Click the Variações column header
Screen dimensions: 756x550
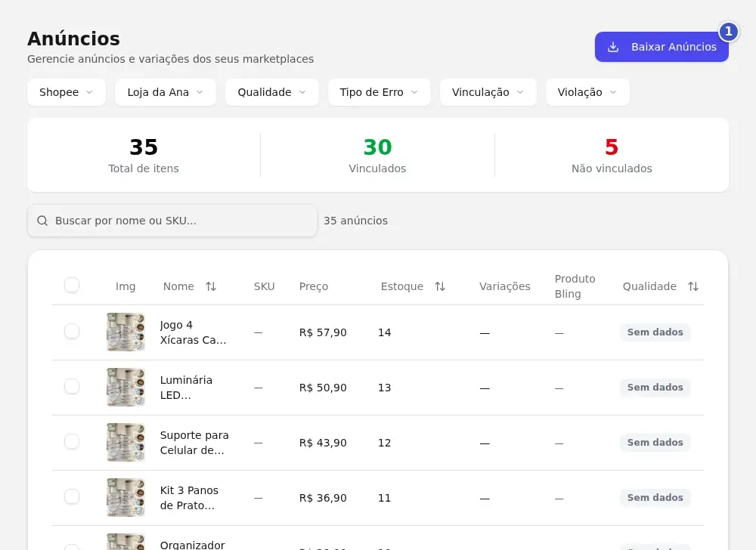[x=505, y=286]
